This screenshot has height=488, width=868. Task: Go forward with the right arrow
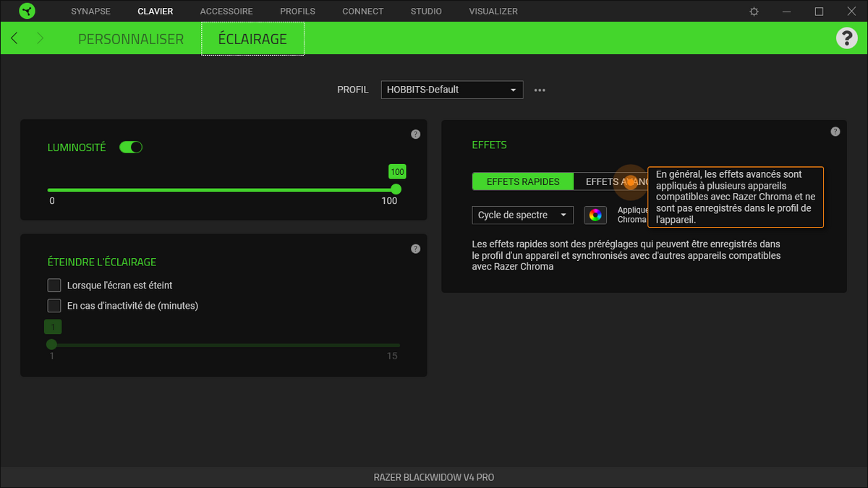40,38
